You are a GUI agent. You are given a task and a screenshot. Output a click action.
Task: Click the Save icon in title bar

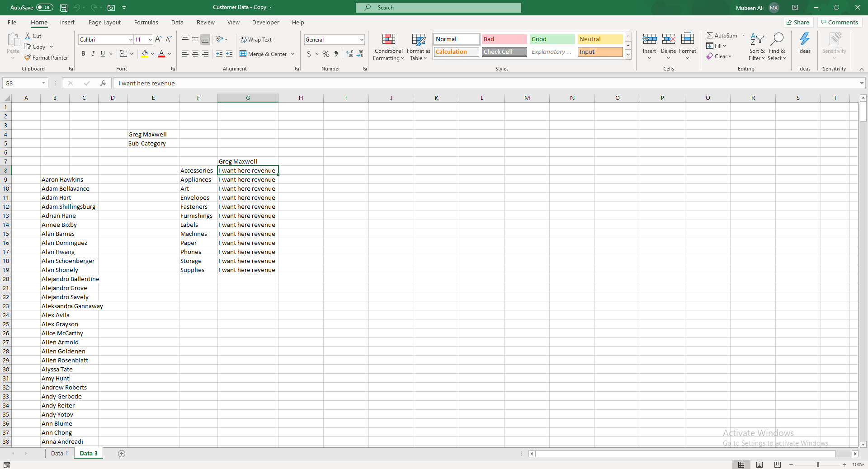(64, 8)
